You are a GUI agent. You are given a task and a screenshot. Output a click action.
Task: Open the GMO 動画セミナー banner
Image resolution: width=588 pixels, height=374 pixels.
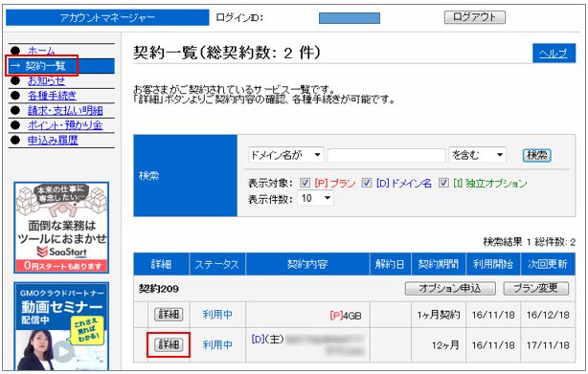(x=61, y=326)
